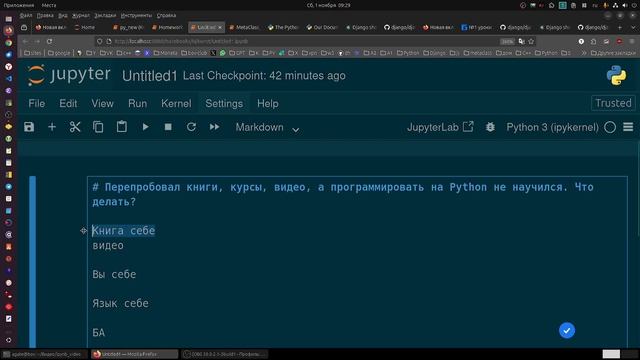Viewport: 640px width, 360px height.
Task: Enable the debugger bug icon
Action: pyautogui.click(x=490, y=127)
